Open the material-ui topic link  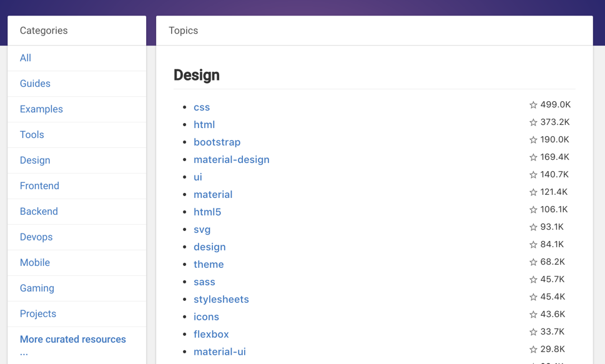[220, 352]
